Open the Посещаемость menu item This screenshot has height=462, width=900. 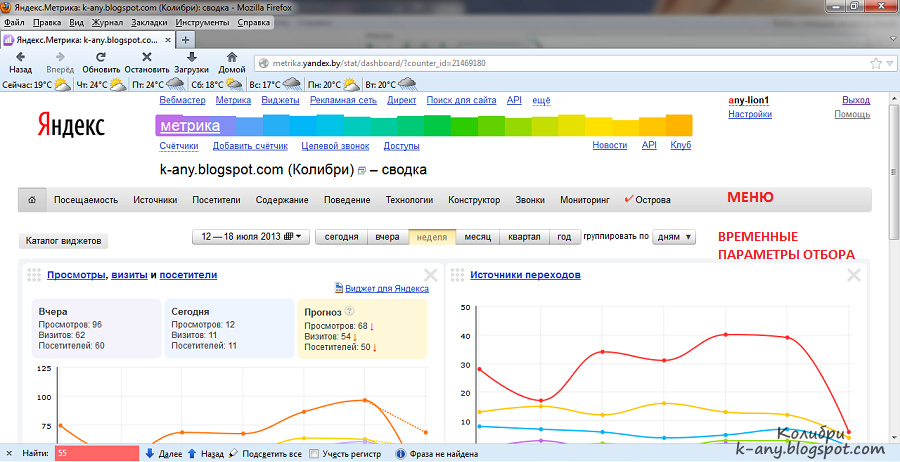point(86,200)
